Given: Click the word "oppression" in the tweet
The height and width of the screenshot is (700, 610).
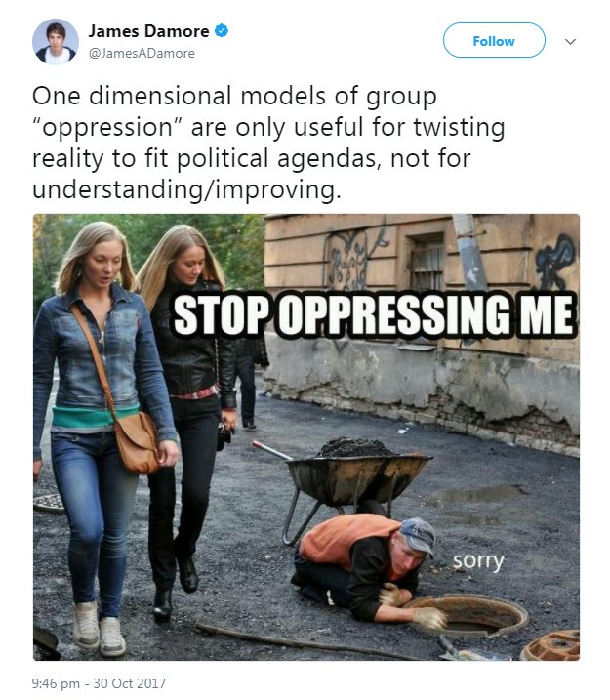Looking at the screenshot, I should tap(106, 128).
